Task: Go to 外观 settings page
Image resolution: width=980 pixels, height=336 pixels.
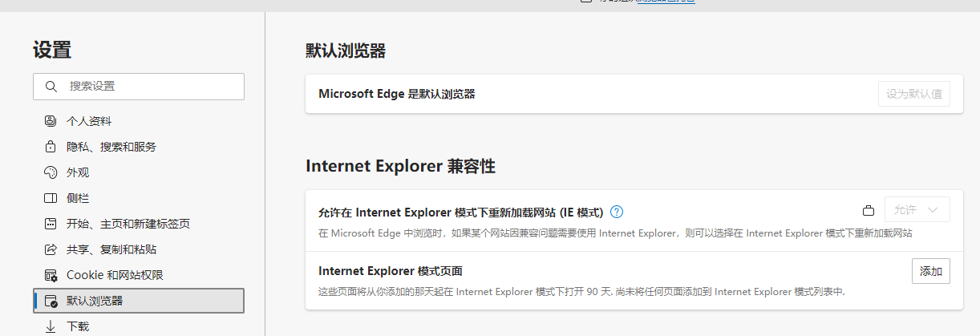Action: (139, 172)
